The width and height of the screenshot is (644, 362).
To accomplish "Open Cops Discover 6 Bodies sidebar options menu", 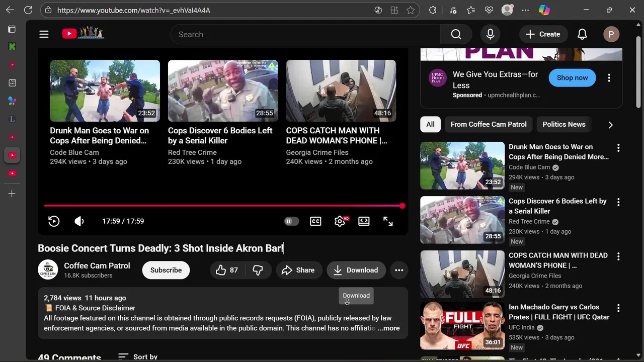I will point(618,202).
